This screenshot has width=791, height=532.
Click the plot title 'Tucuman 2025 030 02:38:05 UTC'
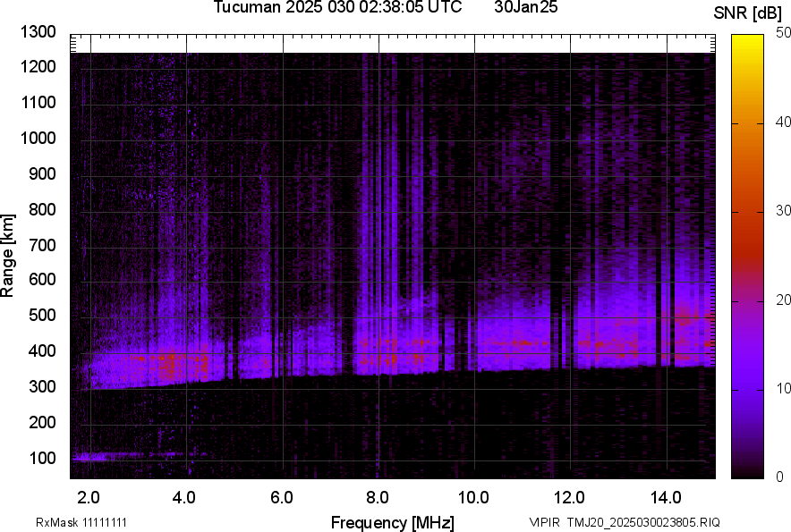(337, 8)
